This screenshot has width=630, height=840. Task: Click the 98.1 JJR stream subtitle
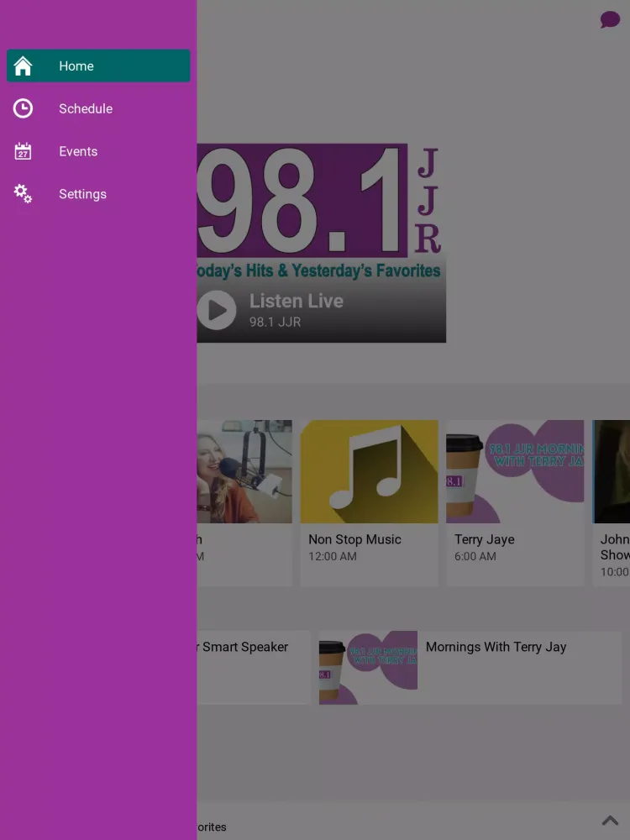coord(276,322)
